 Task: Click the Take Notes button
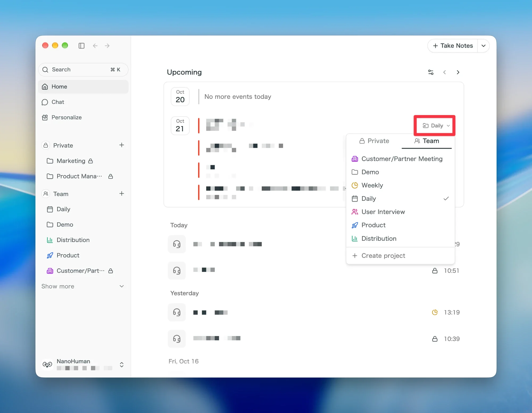[453, 46]
